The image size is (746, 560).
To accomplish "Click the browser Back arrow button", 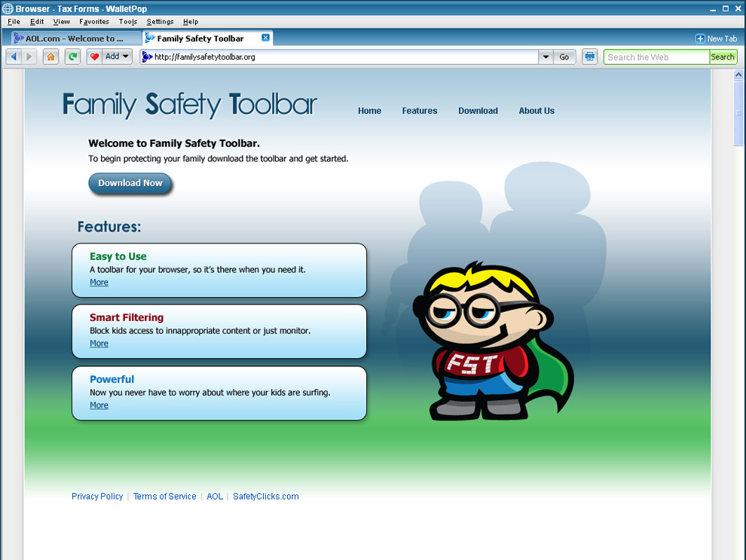I will coord(14,57).
